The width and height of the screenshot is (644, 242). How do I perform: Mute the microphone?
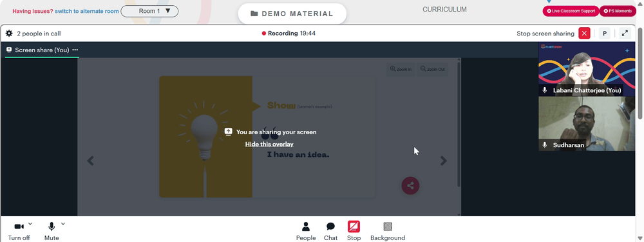click(x=52, y=231)
